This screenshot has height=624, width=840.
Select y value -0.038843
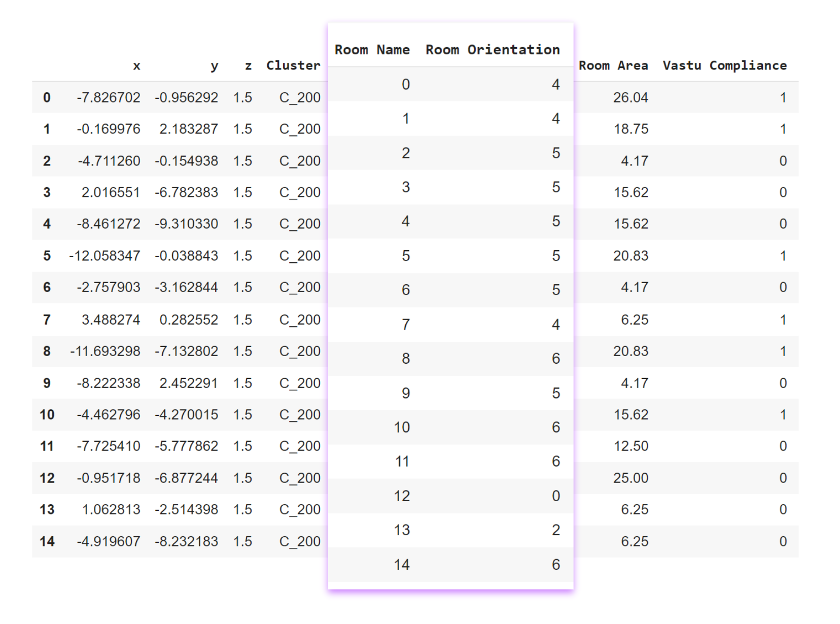click(186, 256)
